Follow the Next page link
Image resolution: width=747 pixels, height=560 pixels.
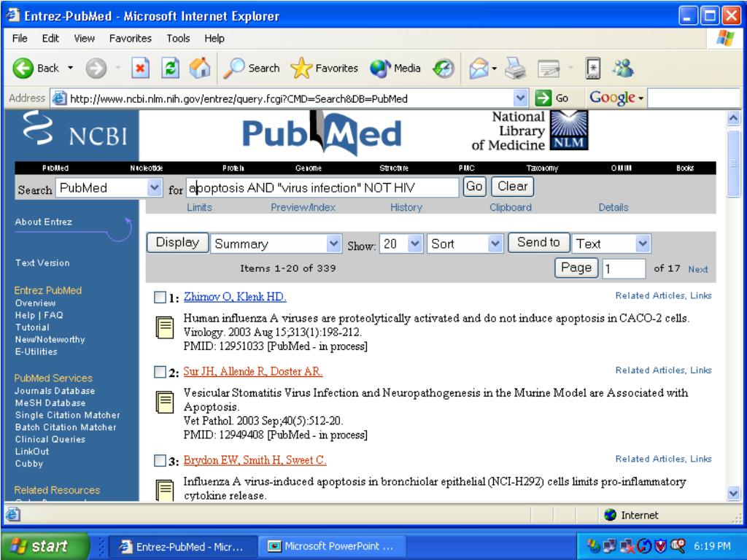[x=698, y=269]
